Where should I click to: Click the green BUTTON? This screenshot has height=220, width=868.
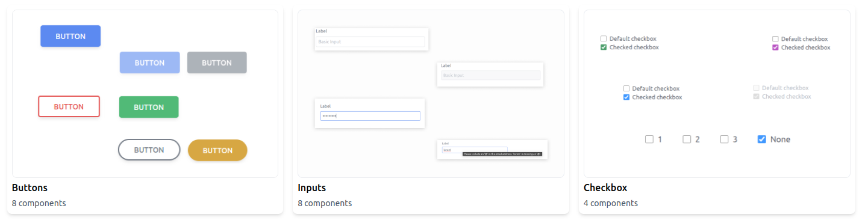[x=149, y=107]
